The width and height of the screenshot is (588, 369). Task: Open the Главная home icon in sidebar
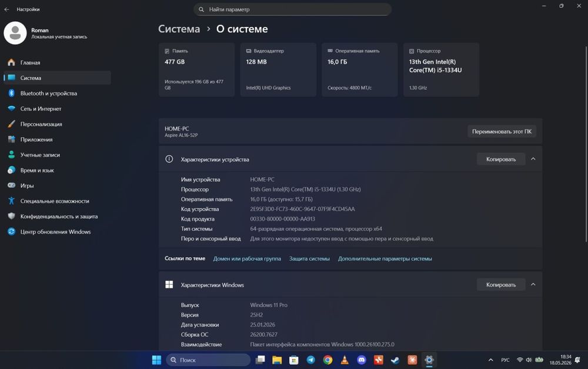(x=11, y=62)
